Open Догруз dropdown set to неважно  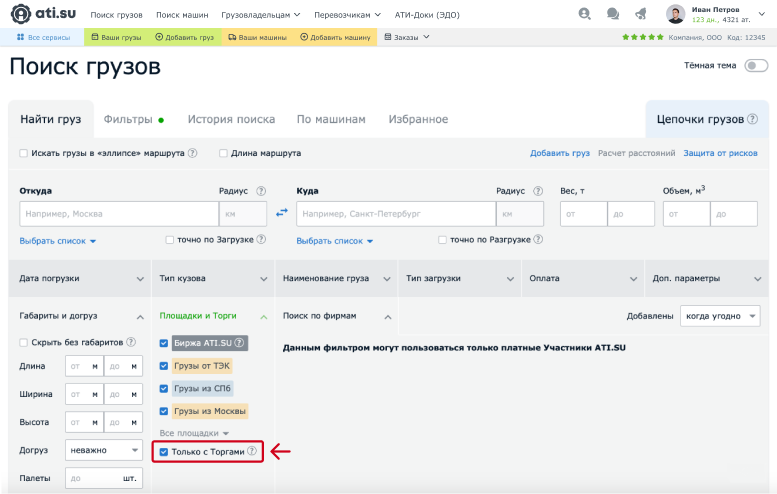[x=104, y=450]
